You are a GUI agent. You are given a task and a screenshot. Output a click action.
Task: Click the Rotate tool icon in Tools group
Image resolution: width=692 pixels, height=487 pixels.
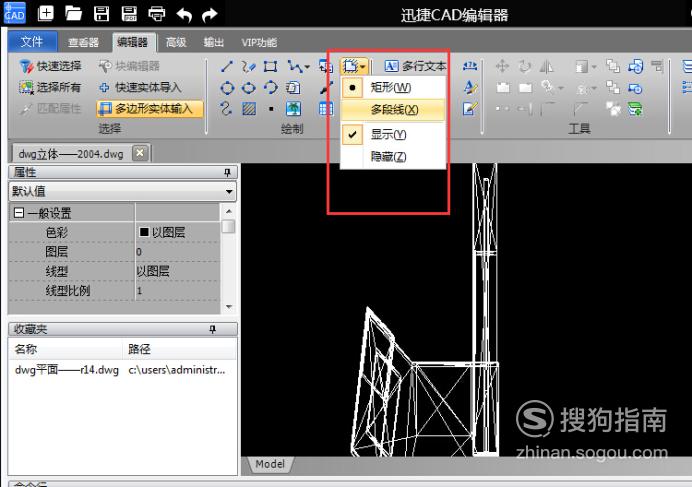[x=524, y=67]
